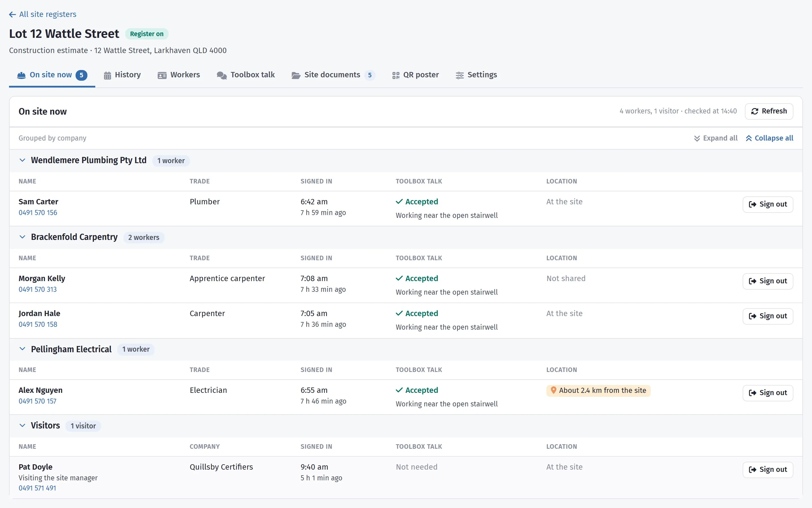This screenshot has height=508, width=812.
Task: Go back to All site registers
Action: 43,14
